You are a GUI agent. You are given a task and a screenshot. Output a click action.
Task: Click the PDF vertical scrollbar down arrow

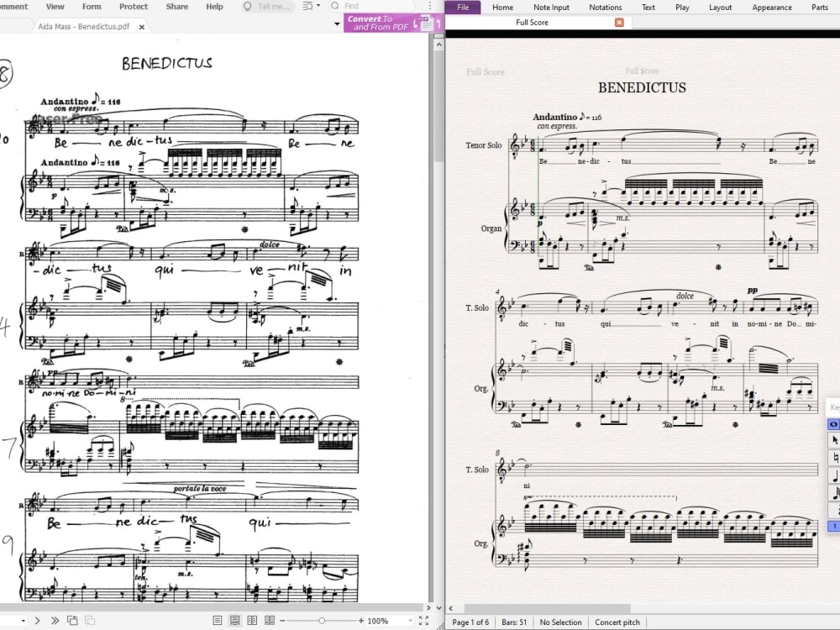point(438,607)
